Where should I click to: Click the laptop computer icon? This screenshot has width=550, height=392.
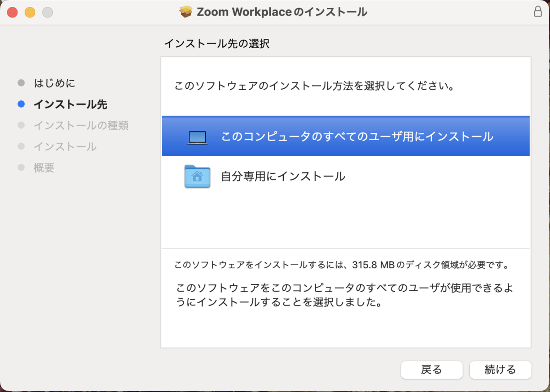(197, 137)
